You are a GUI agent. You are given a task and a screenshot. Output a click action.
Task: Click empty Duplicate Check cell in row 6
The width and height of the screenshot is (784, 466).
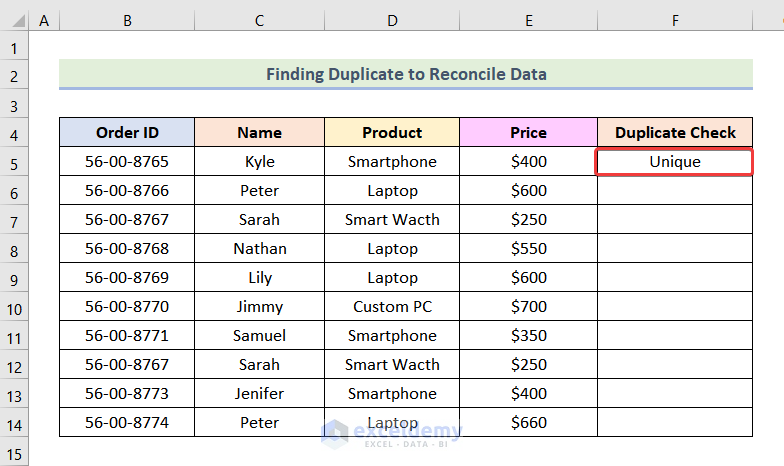coord(675,190)
